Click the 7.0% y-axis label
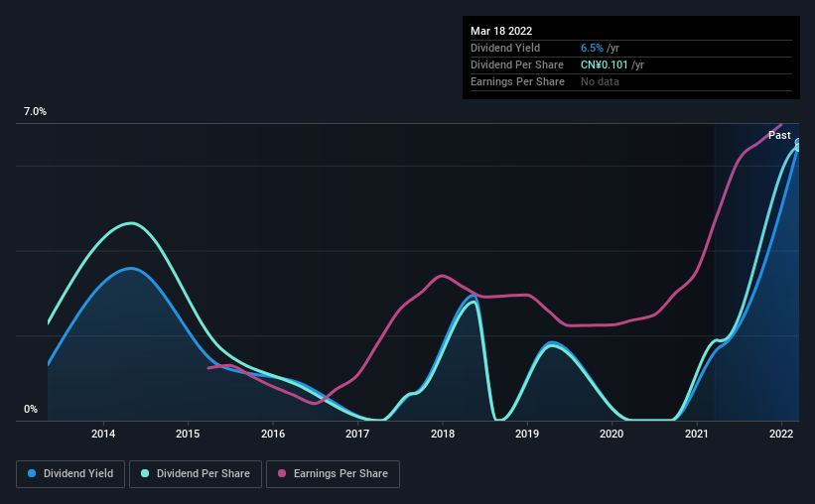Viewport: 815px width, 504px height. tap(35, 112)
